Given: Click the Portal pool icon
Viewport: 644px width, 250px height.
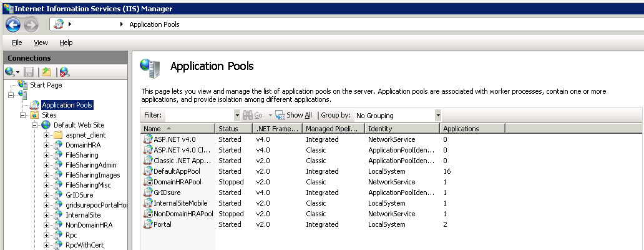Looking at the screenshot, I should pyautogui.click(x=148, y=224).
